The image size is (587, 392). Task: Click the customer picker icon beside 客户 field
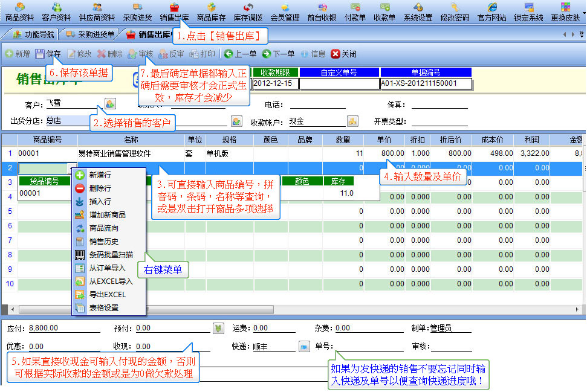tap(110, 104)
